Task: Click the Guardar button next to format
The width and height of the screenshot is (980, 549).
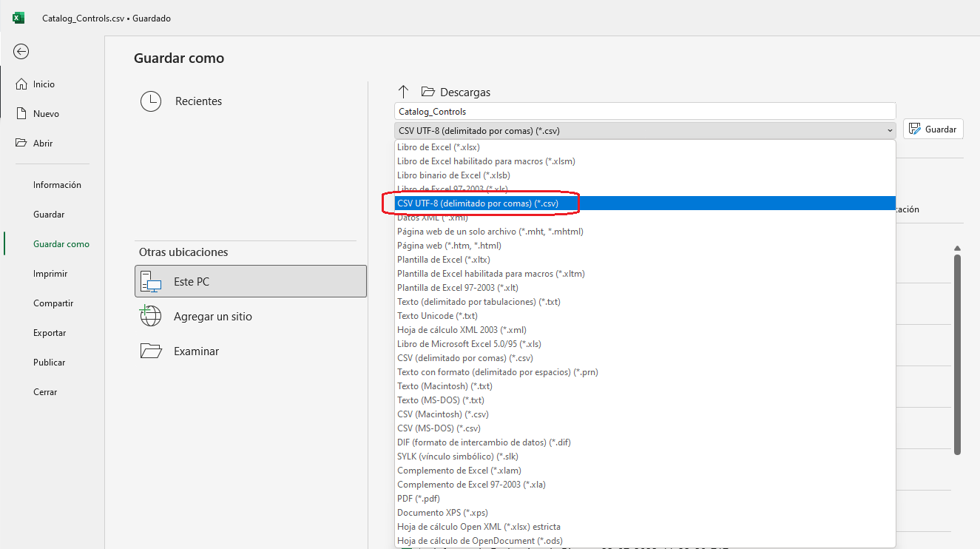Action: point(933,129)
